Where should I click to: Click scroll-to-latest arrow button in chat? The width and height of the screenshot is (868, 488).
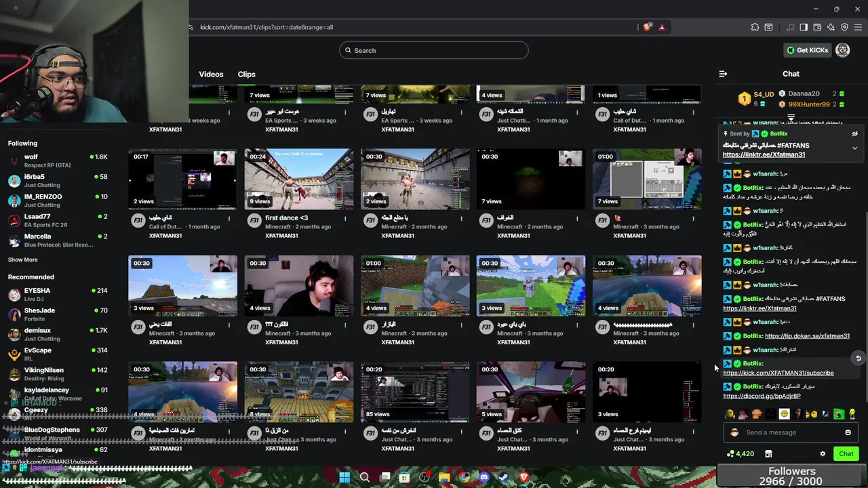(858, 358)
